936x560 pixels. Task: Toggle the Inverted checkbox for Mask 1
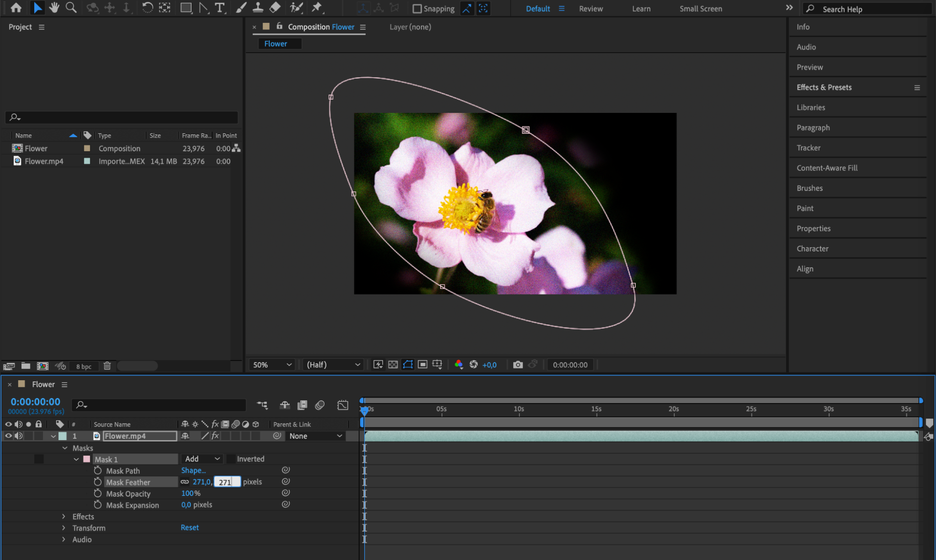point(231,459)
